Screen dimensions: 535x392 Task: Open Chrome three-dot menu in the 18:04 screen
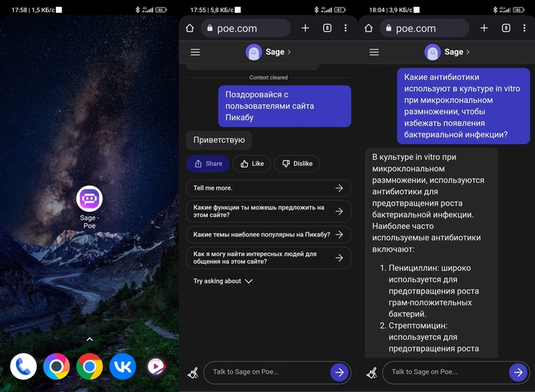[x=524, y=28]
